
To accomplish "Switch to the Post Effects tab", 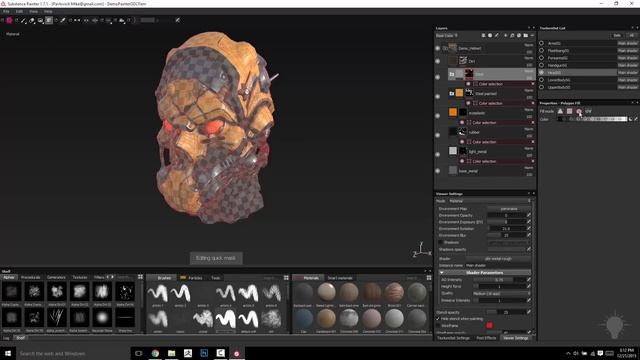I will tap(486, 338).
